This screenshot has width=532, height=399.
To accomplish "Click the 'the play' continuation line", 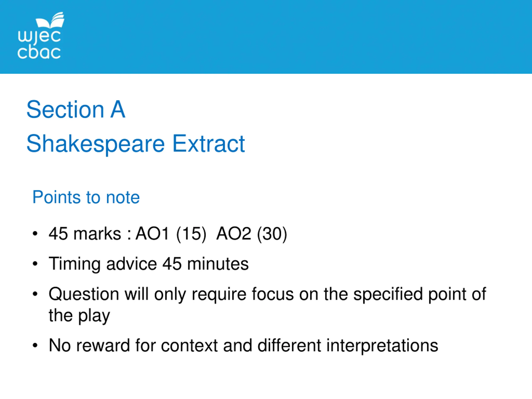I will pyautogui.click(x=79, y=315).
